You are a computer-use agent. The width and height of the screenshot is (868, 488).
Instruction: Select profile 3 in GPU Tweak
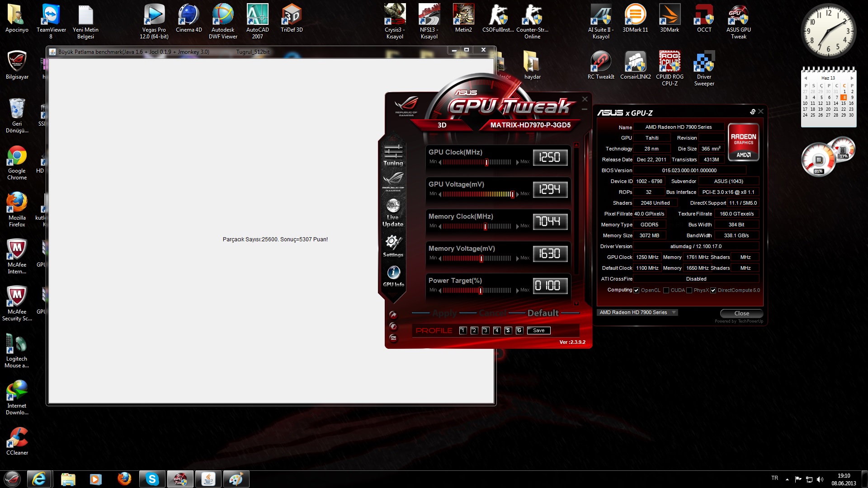[x=485, y=330]
